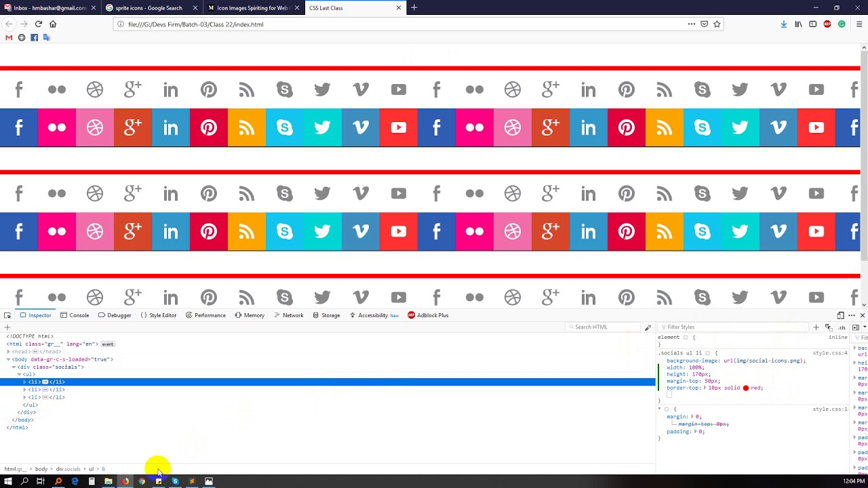The width and height of the screenshot is (868, 488).
Task: Open Windows taskbar search
Action: click(x=24, y=481)
